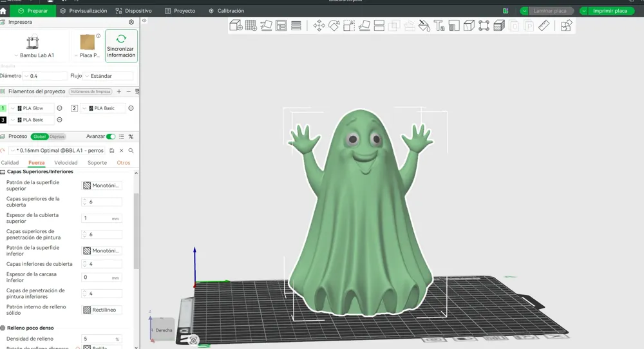
Task: Select the Rotate tool
Action: [x=334, y=26]
